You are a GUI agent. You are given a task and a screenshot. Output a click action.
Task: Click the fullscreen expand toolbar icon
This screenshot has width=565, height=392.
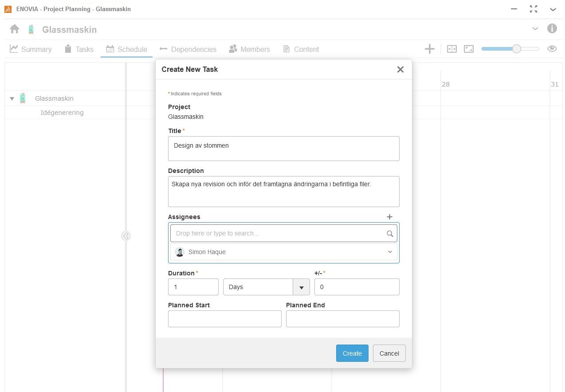tap(469, 49)
